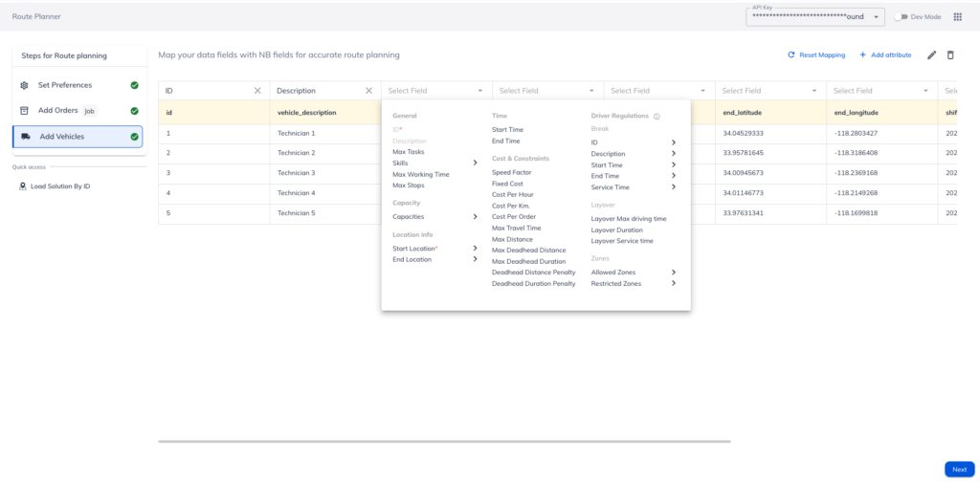
Task: Open the API Key dropdown
Action: (878, 17)
